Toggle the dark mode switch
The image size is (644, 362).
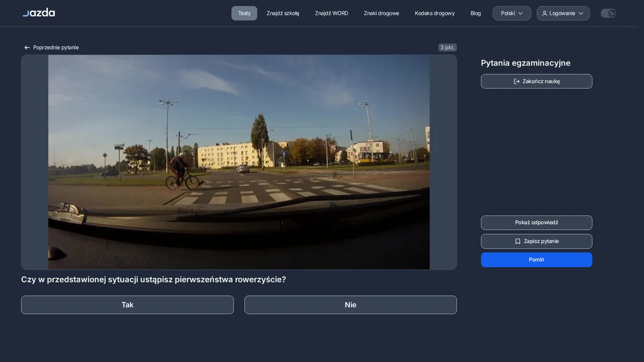point(608,13)
